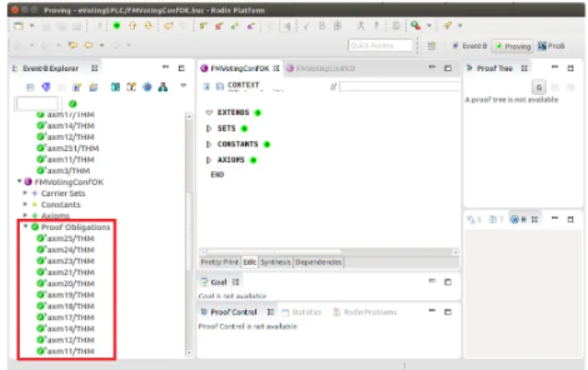This screenshot has height=370, width=588.
Task: Expand the Constants tree node
Action: click(x=25, y=204)
